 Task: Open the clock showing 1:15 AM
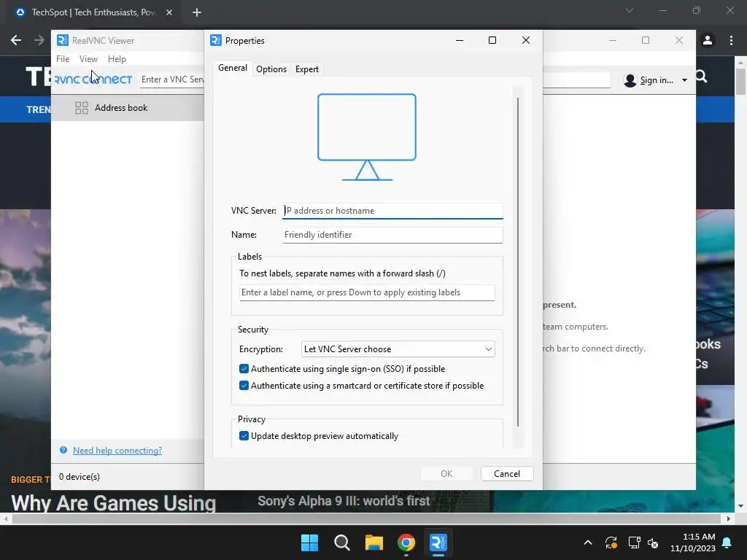pos(693,542)
